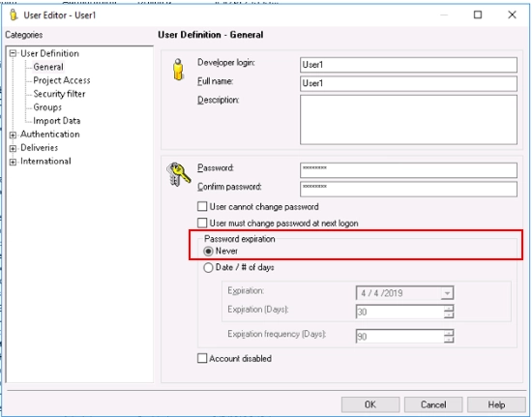Open the Groups category
Viewport: 532px width, 417px height.
click(x=47, y=107)
